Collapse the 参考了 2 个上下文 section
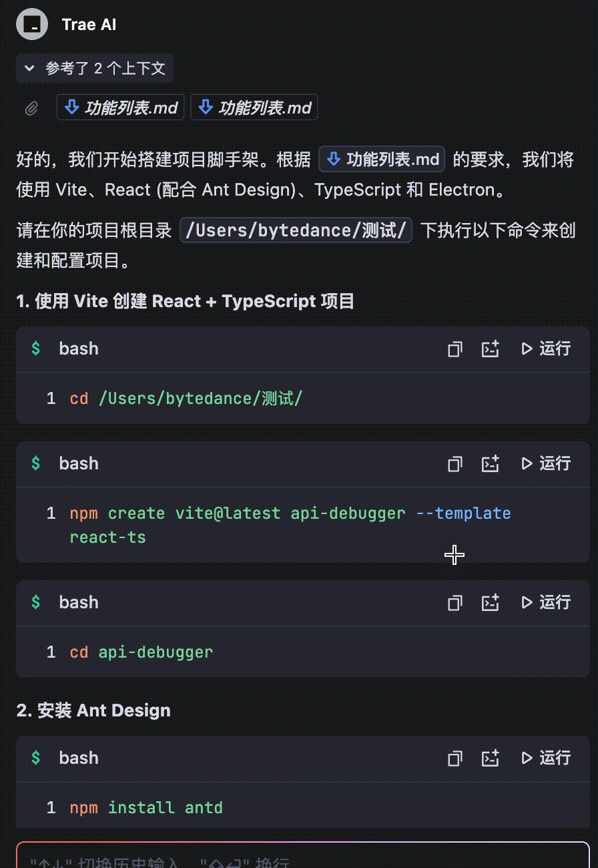Screen dimensions: 598x868 [x=29, y=68]
